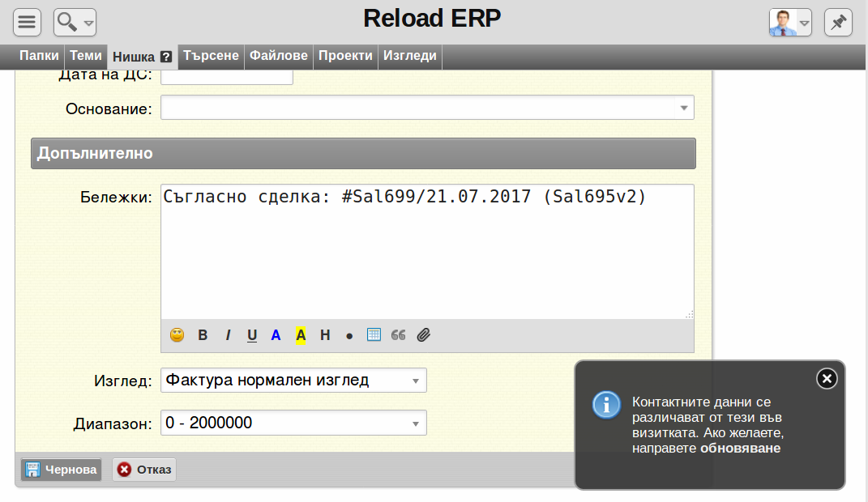Open the Проекти tab

click(345, 56)
